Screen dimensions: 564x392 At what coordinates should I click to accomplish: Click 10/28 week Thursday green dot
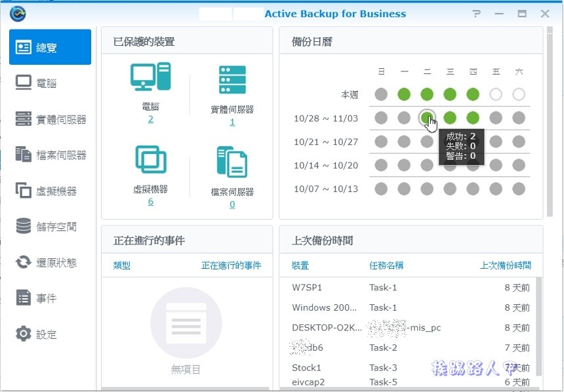click(x=473, y=117)
